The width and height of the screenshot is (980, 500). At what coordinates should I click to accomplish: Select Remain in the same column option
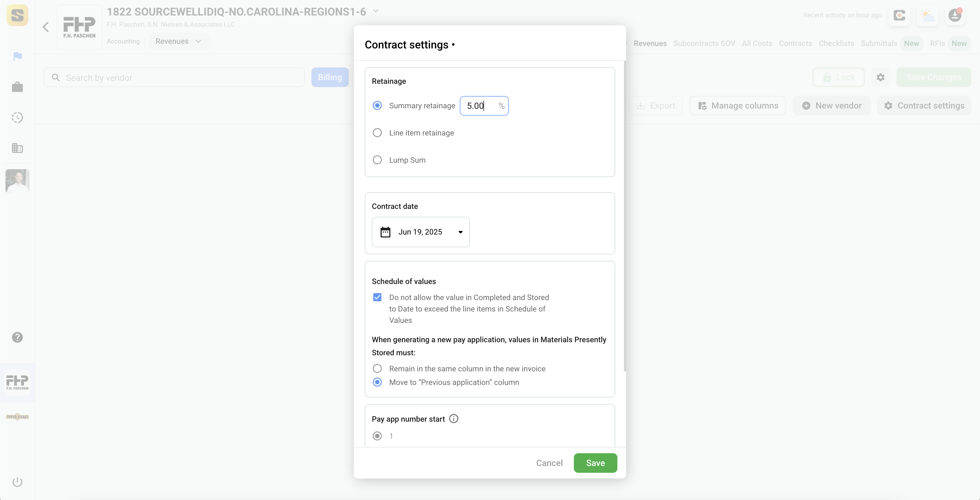377,368
